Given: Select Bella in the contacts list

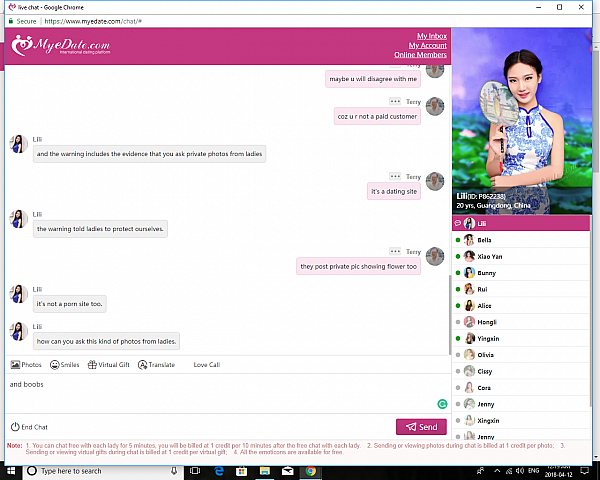Looking at the screenshot, I should pyautogui.click(x=484, y=240).
